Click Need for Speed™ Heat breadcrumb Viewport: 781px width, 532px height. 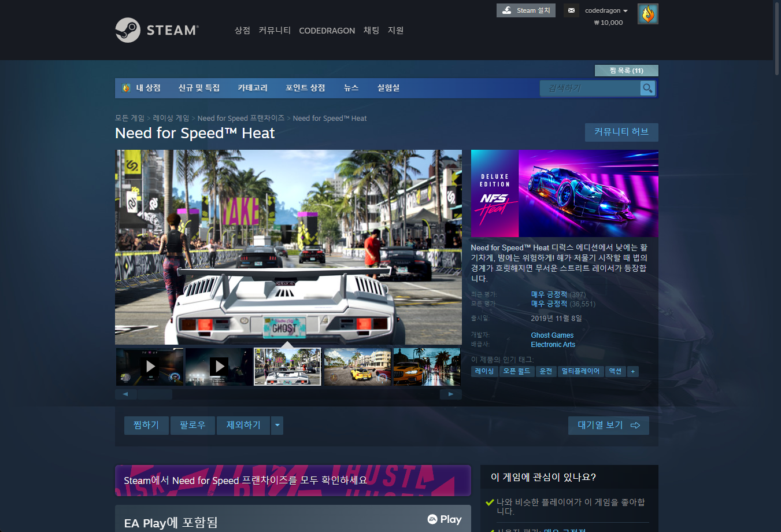click(x=330, y=118)
